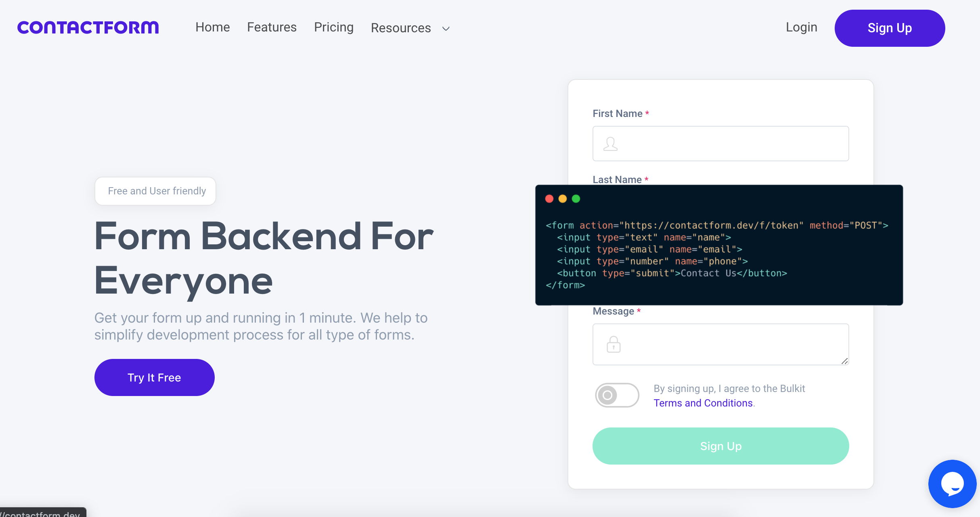Click the 'Get your form up and running' paragraph
The image size is (980, 517).
[x=261, y=326]
